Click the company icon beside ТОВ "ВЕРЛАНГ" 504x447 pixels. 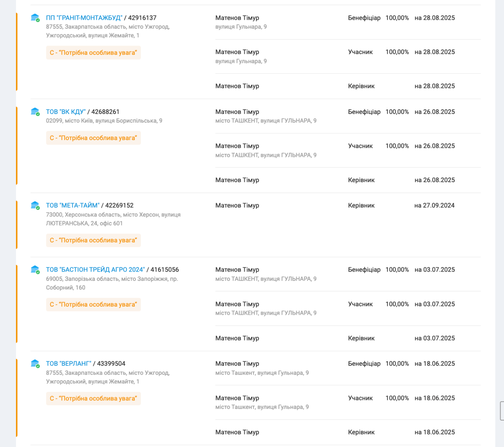pos(35,363)
